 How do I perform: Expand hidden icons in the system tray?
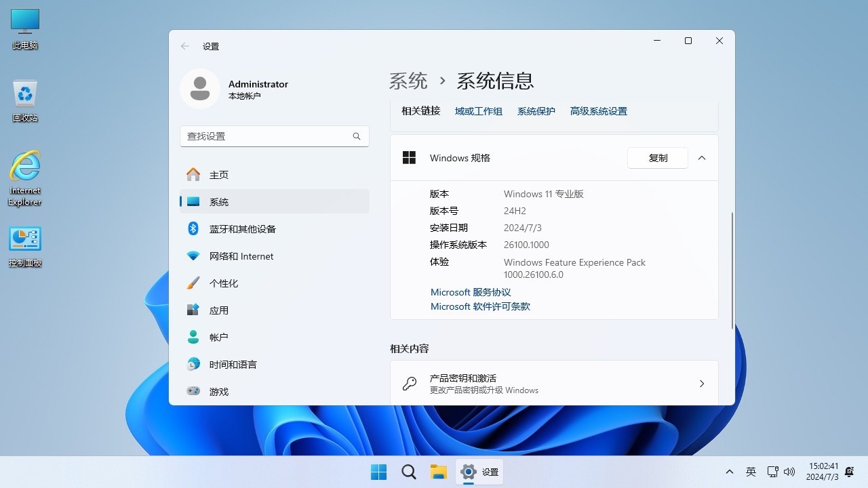pos(729,472)
